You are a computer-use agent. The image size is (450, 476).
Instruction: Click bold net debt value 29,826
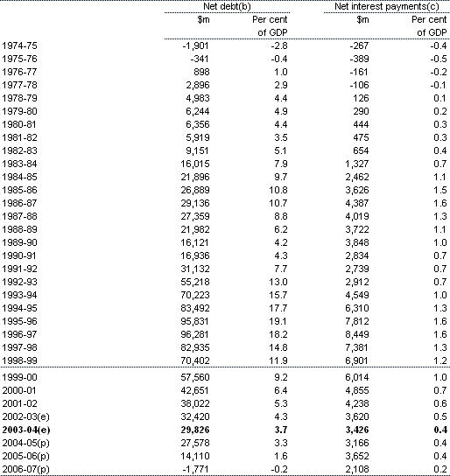(195, 430)
